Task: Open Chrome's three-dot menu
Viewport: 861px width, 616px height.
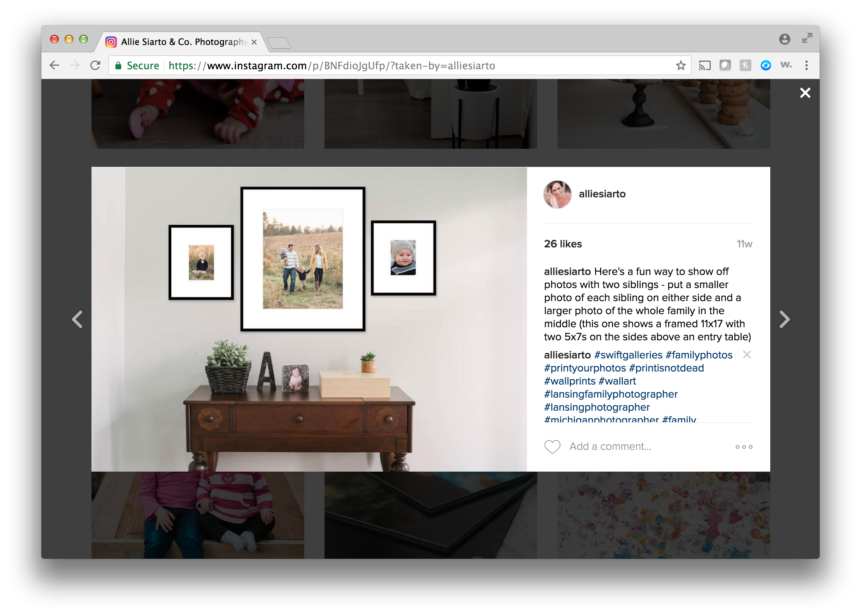Action: 806,66
